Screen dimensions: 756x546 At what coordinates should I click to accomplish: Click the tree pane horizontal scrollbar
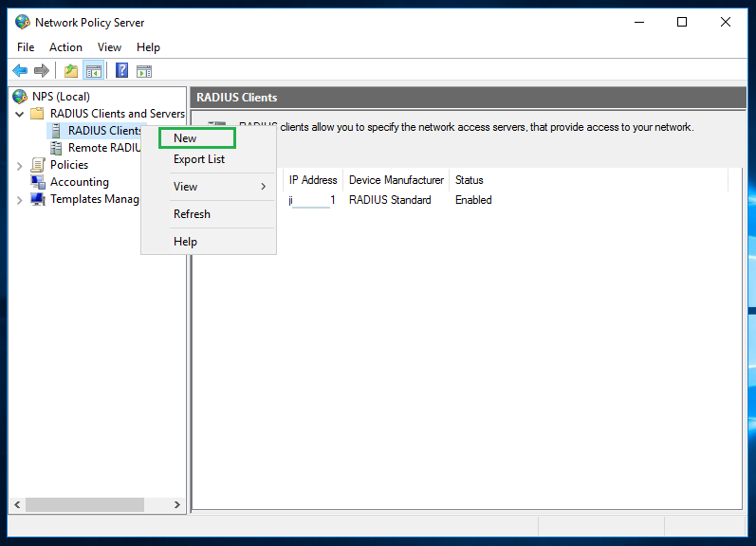[x=78, y=505]
